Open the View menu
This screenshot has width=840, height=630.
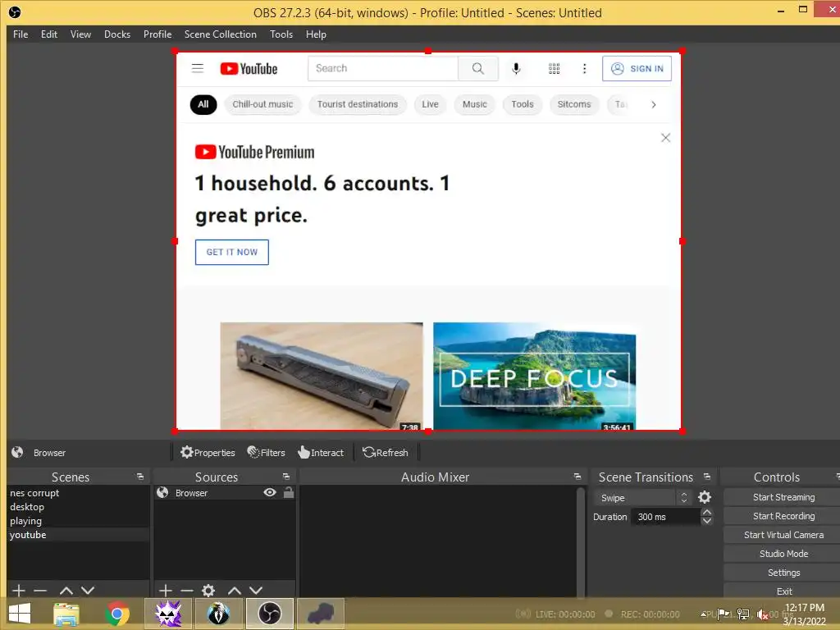pos(80,34)
